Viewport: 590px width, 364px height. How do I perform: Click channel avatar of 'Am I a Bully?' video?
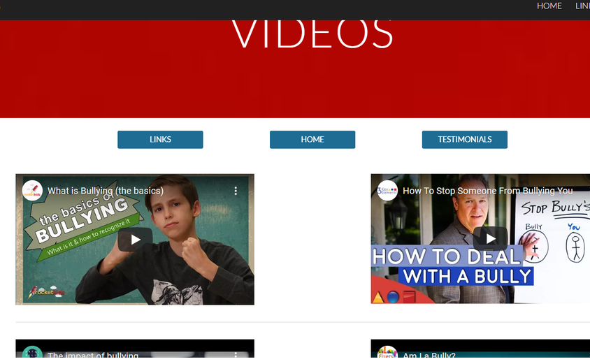coord(387,354)
